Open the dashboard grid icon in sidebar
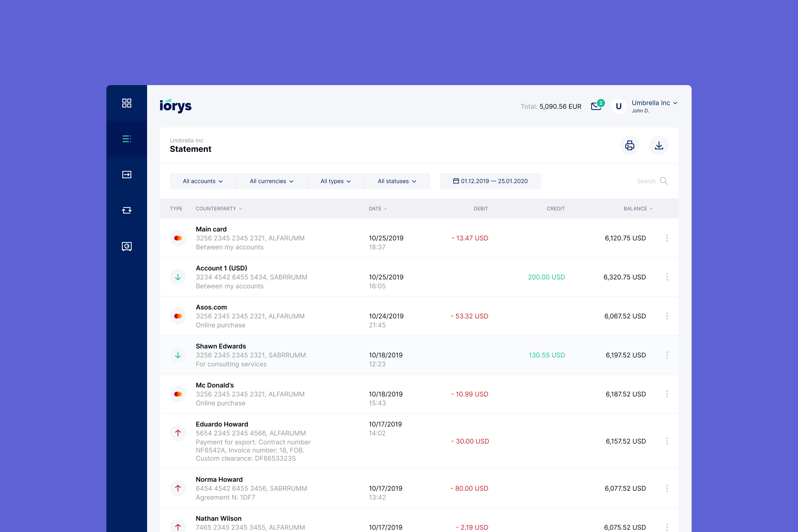The width and height of the screenshot is (798, 532). click(x=127, y=103)
